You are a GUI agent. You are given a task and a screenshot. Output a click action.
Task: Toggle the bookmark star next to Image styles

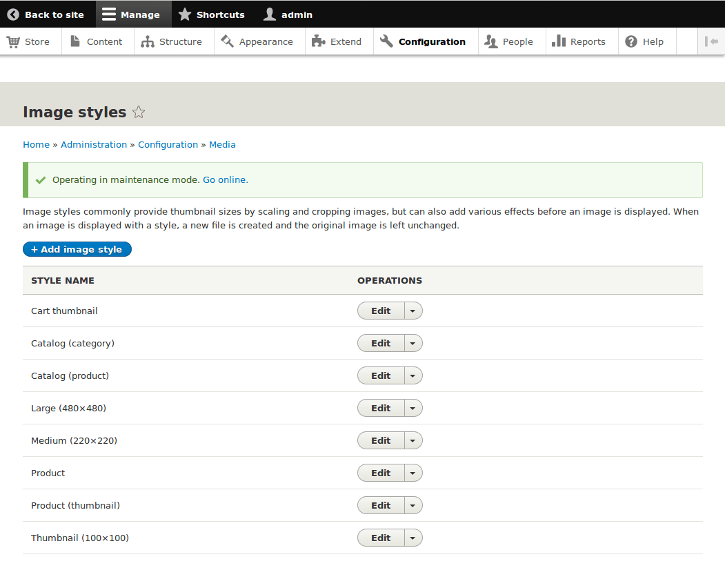click(138, 112)
